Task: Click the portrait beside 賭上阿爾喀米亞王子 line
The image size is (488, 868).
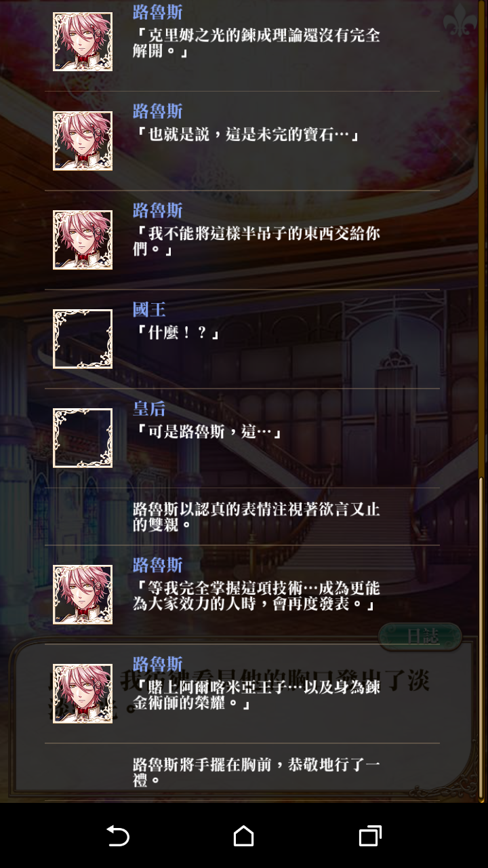Action: pos(83,694)
